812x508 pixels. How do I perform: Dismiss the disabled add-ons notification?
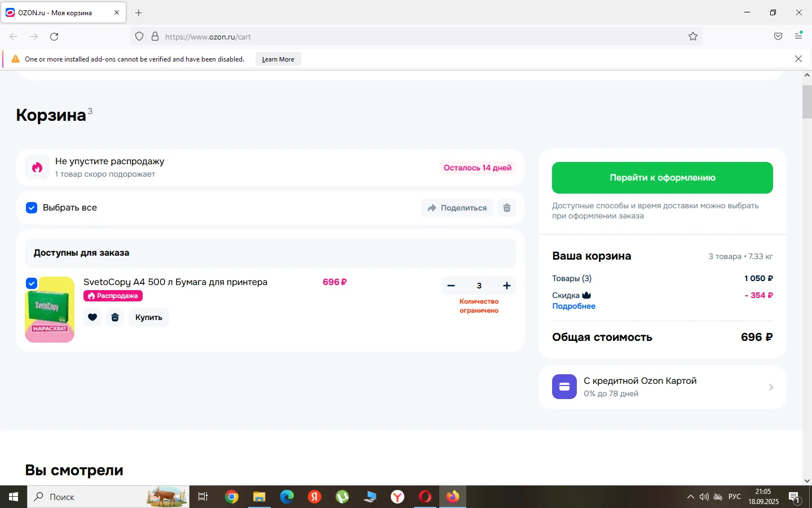coord(798,59)
